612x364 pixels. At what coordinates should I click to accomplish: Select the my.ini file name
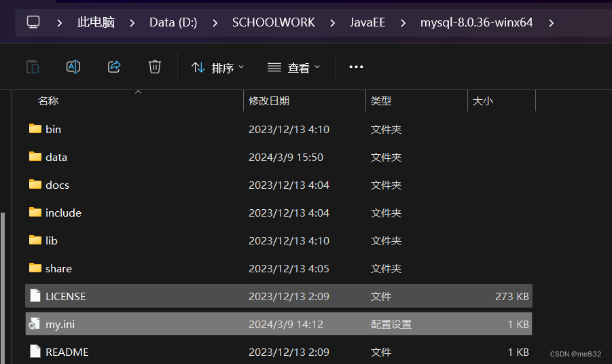pos(60,324)
